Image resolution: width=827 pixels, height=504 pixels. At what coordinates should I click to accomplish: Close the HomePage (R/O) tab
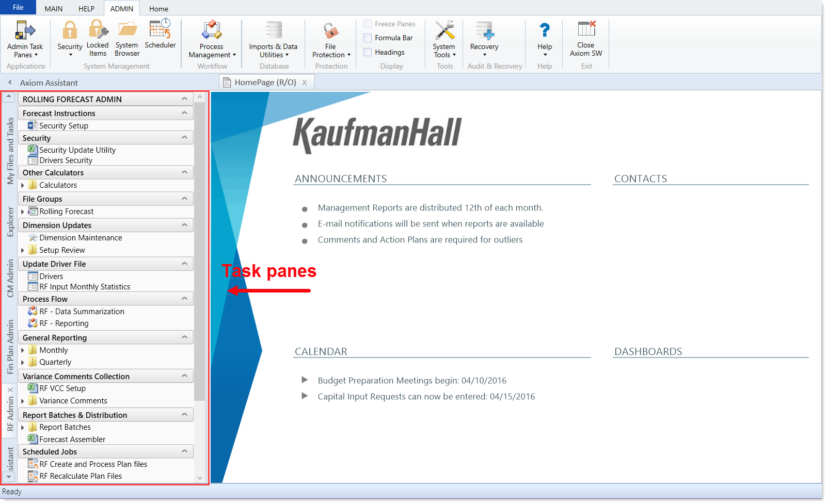[305, 83]
